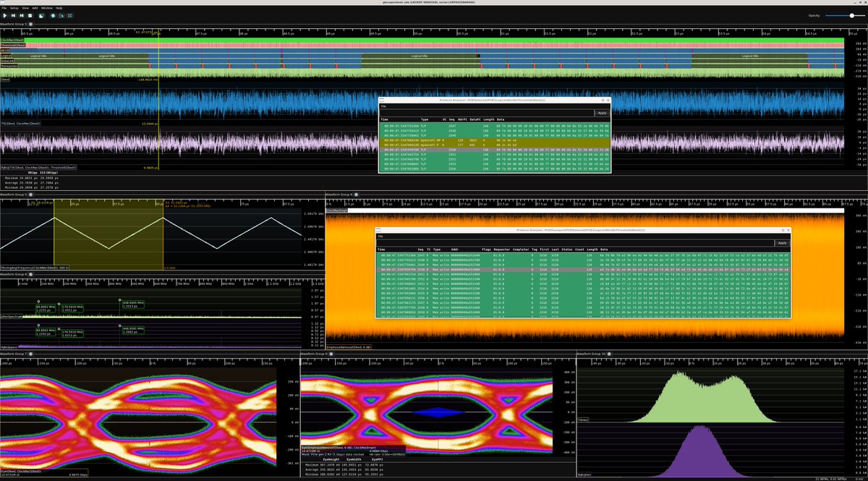Open the Setup menu
Viewport: 868px width, 481px height.
[14, 8]
